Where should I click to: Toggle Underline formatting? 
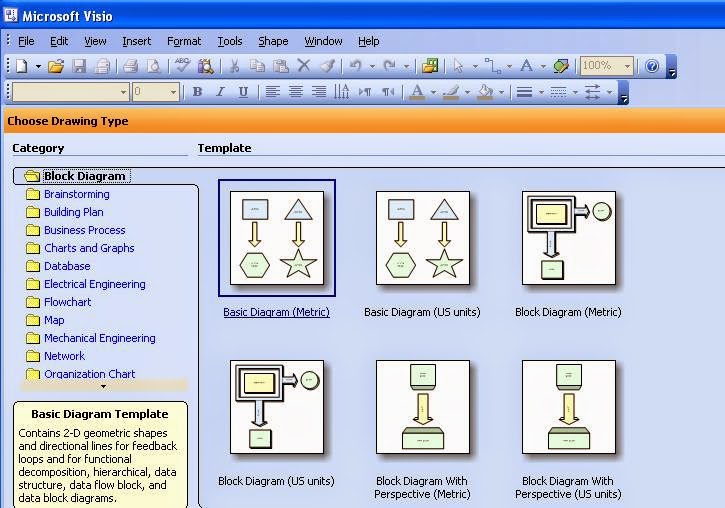tap(243, 92)
